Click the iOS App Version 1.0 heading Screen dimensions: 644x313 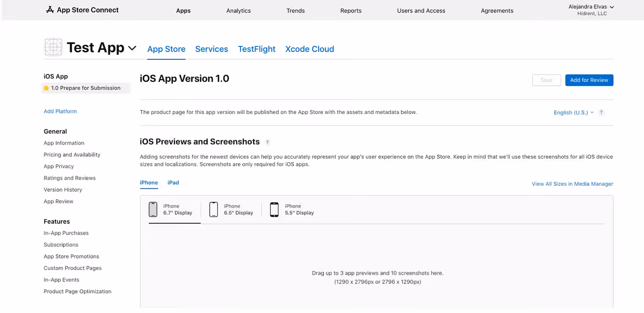(184, 79)
